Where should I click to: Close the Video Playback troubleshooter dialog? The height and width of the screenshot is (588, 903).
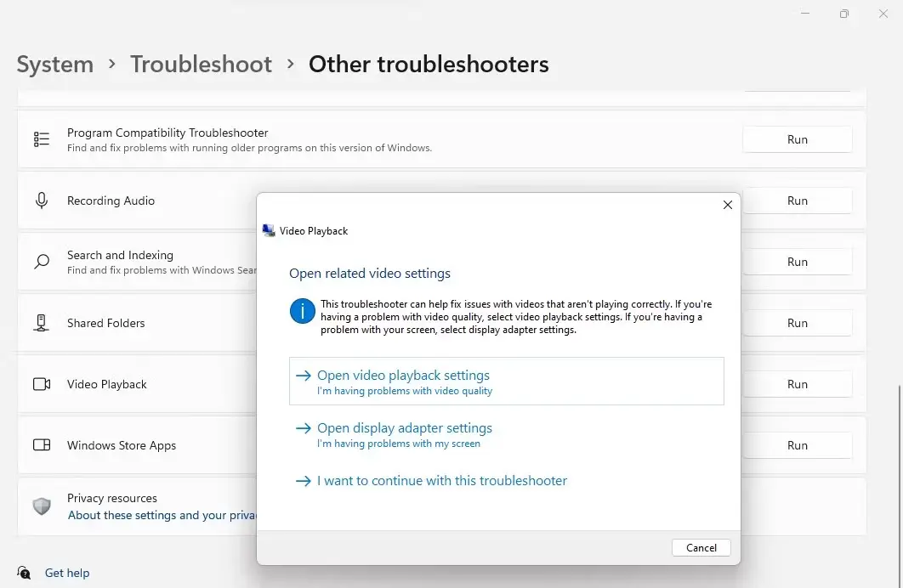727,205
